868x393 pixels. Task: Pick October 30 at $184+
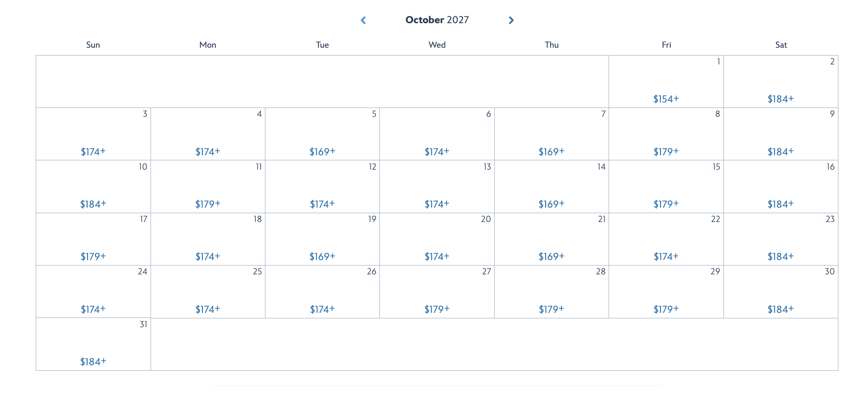pyautogui.click(x=780, y=309)
